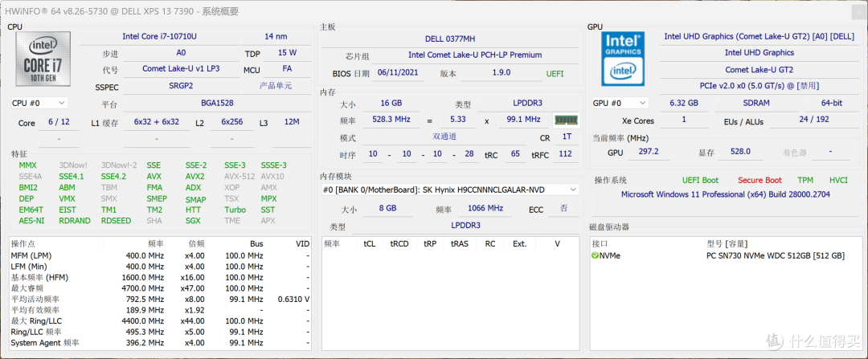Expand the memory module BANK 0 dropdown
868x359 pixels.
click(x=450, y=190)
